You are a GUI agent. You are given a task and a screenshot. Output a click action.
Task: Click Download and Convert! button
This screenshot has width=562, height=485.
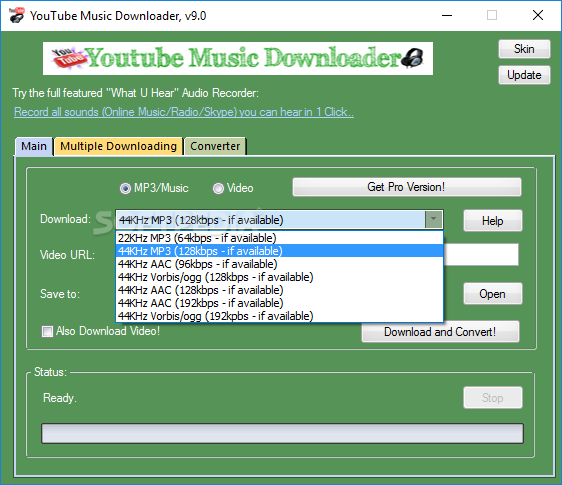click(440, 332)
